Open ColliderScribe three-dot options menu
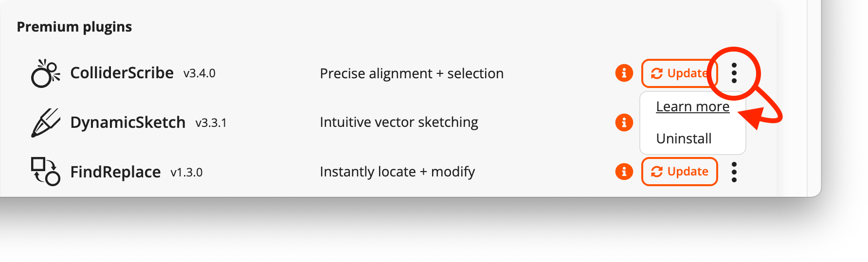 [734, 73]
